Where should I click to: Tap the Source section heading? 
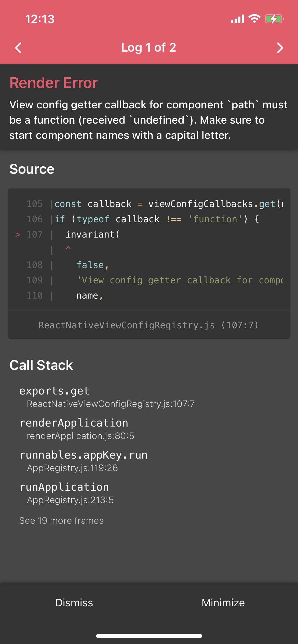coord(32,169)
